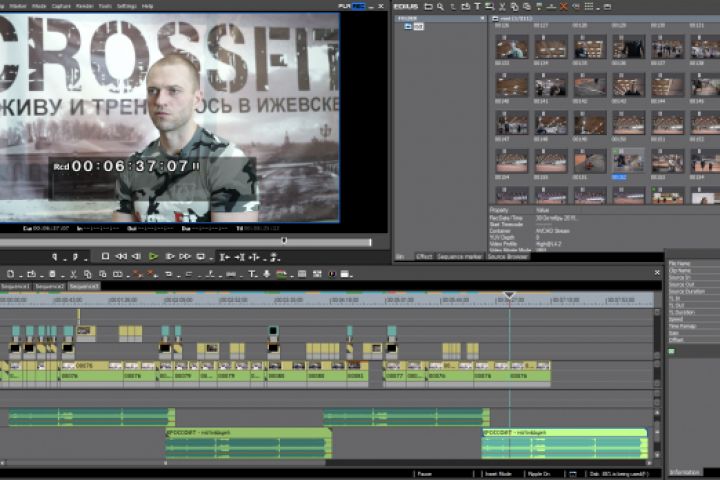Open the dropdown arrow next to the Title T icon
720x480 pixels.
(258, 276)
